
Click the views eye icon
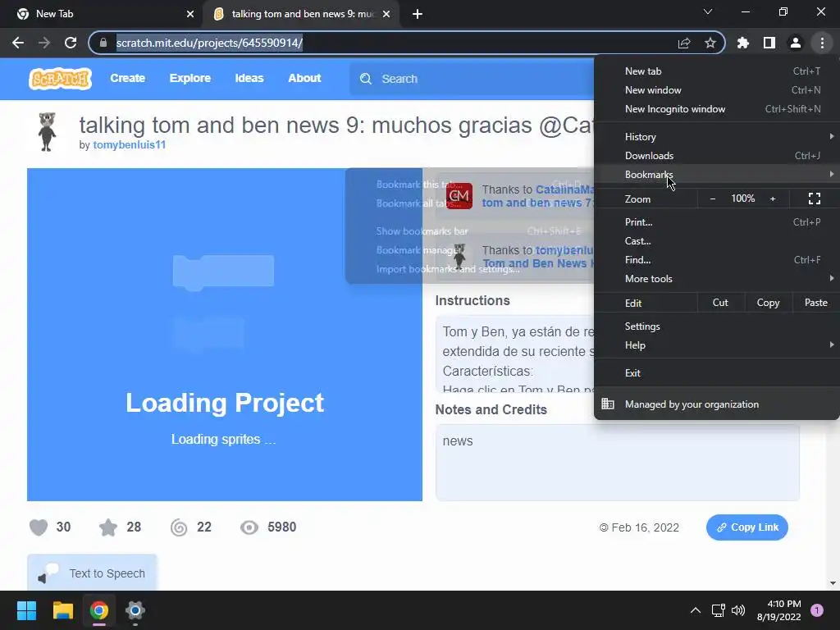click(x=249, y=527)
